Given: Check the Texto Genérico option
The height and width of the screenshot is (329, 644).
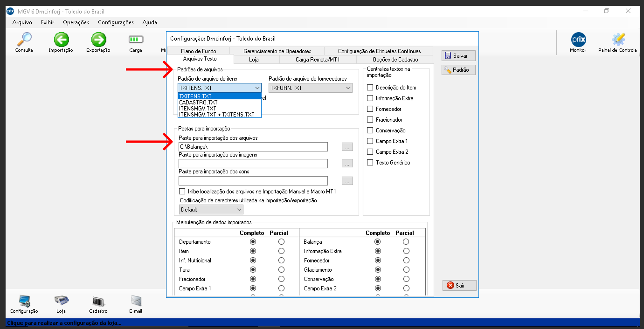Looking at the screenshot, I should [x=370, y=163].
